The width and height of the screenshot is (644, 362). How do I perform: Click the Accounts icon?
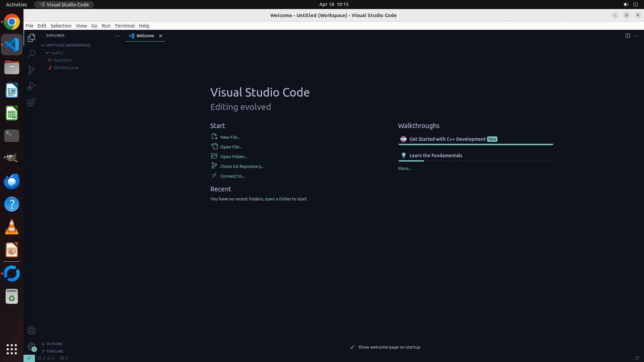coord(32,330)
